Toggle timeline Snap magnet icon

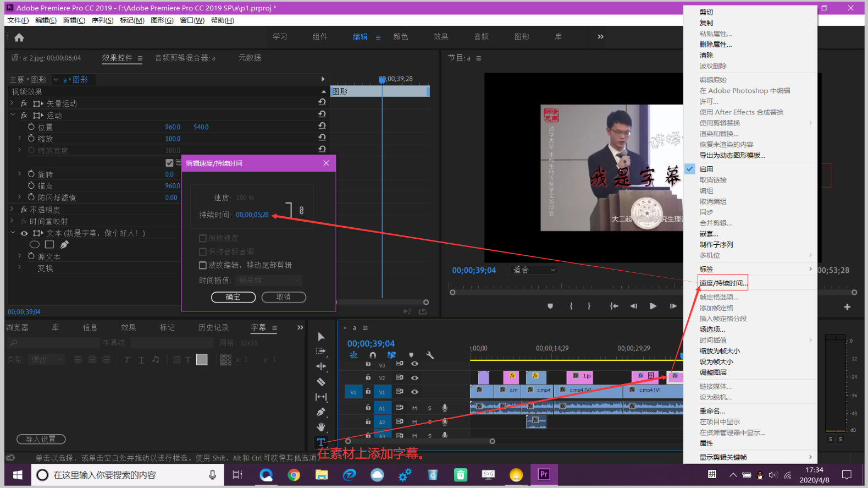coord(373,355)
